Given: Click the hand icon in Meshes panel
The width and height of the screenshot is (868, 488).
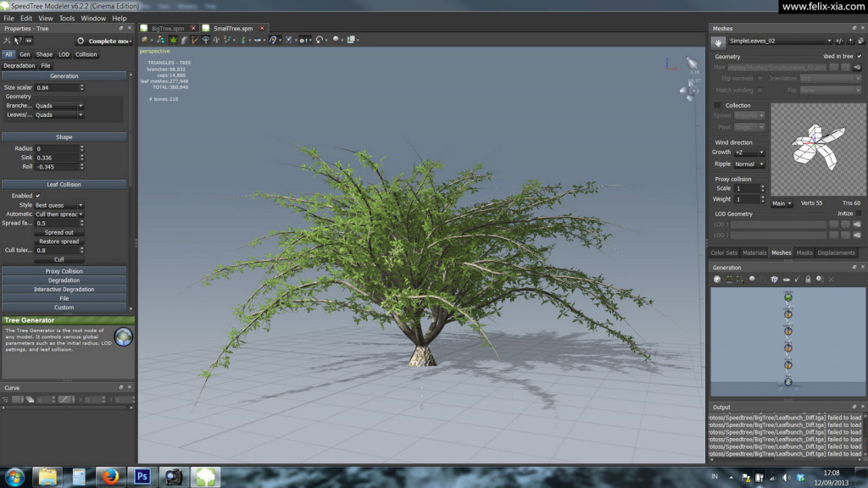Looking at the screenshot, I should click(x=718, y=42).
